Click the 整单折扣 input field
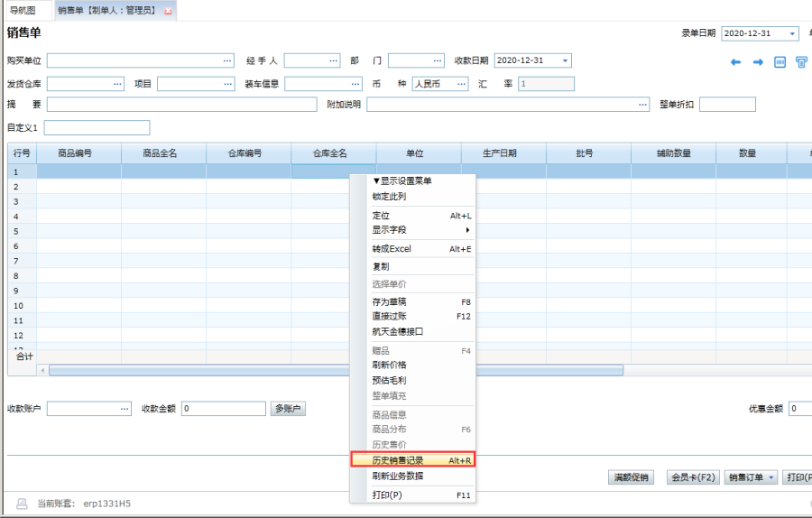Image resolution: width=812 pixels, height=518 pixels. [726, 105]
